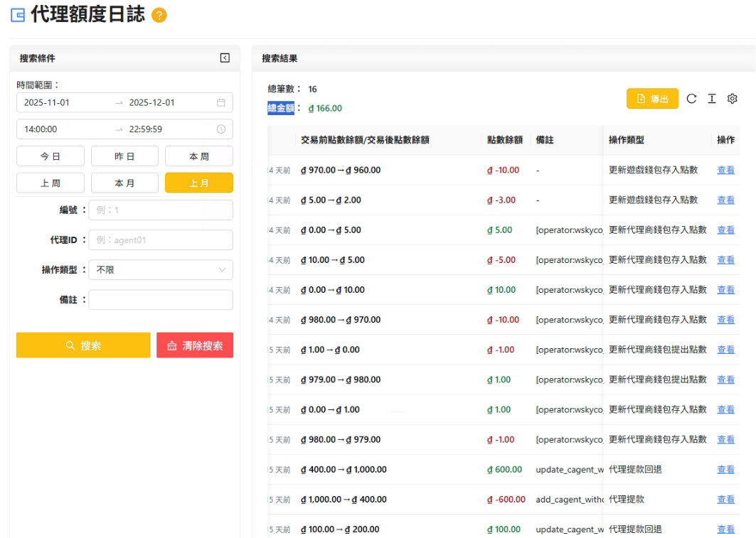The image size is (756, 538).
Task: Open the time range clock icon
Action: coord(220,129)
